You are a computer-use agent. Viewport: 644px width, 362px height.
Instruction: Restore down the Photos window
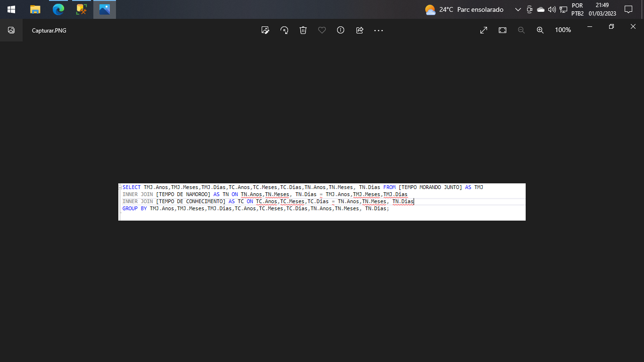tap(611, 27)
